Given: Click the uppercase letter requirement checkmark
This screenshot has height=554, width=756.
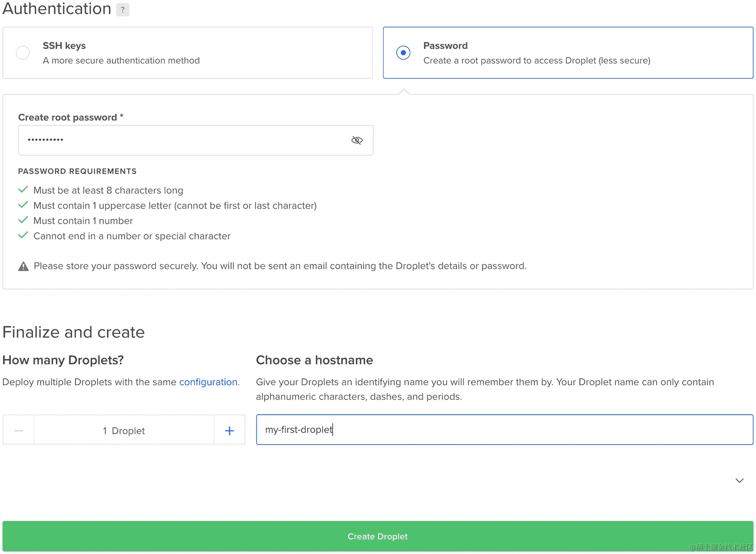Looking at the screenshot, I should point(23,205).
